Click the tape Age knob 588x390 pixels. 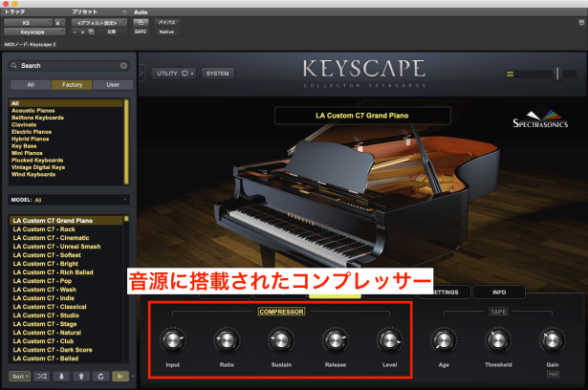pos(444,340)
